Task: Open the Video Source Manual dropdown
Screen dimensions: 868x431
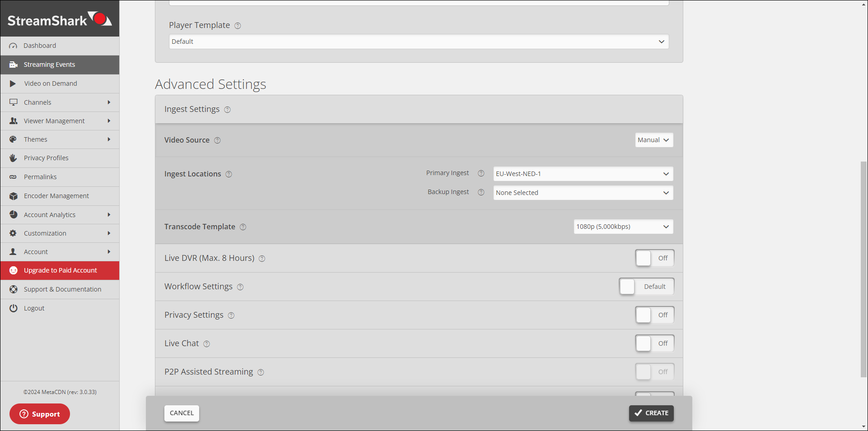Action: click(x=653, y=140)
